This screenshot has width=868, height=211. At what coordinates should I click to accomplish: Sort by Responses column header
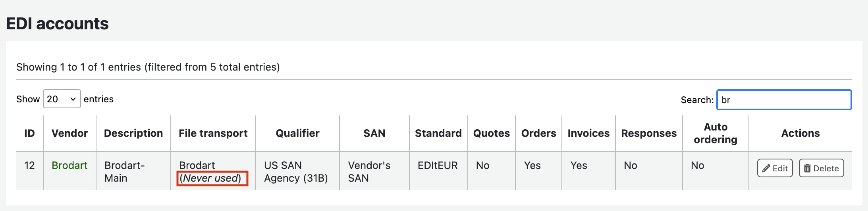[x=649, y=133]
